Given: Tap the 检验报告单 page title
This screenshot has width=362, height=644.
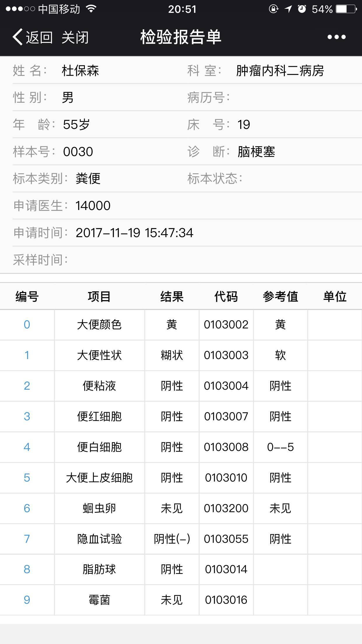Looking at the screenshot, I should tap(181, 37).
